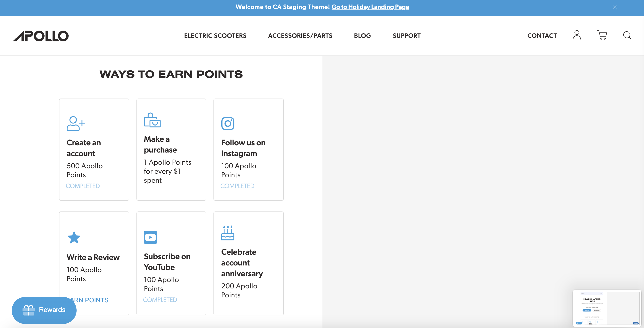Click Completed under Subscribe on YouTube
This screenshot has width=644, height=328.
160,300
